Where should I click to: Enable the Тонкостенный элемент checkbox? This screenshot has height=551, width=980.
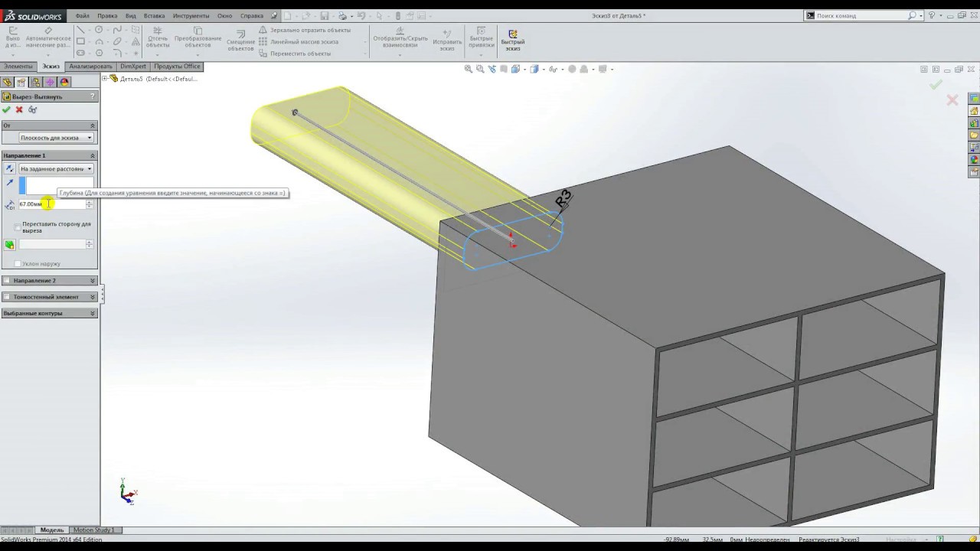coord(7,297)
